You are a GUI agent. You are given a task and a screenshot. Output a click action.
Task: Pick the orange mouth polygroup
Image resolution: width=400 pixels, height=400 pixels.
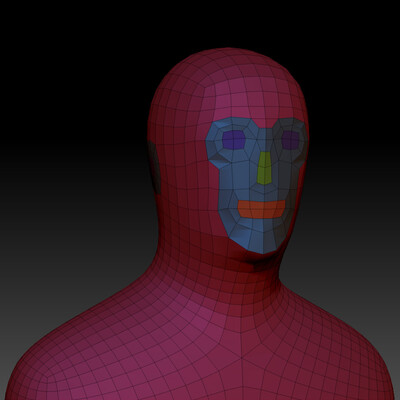[x=262, y=209]
